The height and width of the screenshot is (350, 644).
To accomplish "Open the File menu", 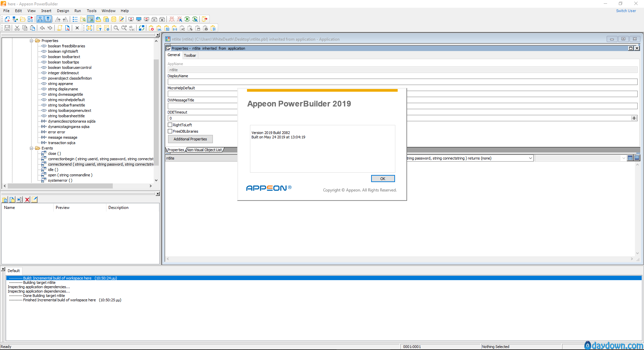I will coord(6,11).
